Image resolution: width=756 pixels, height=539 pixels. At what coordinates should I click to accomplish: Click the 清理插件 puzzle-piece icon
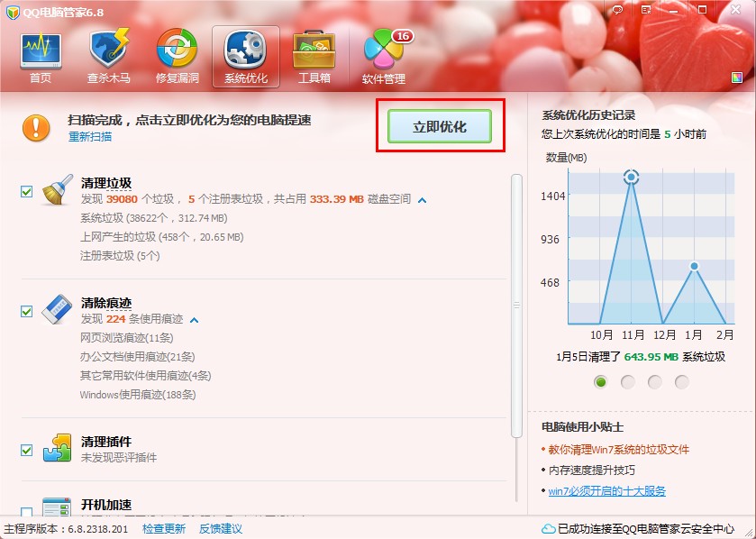55,446
